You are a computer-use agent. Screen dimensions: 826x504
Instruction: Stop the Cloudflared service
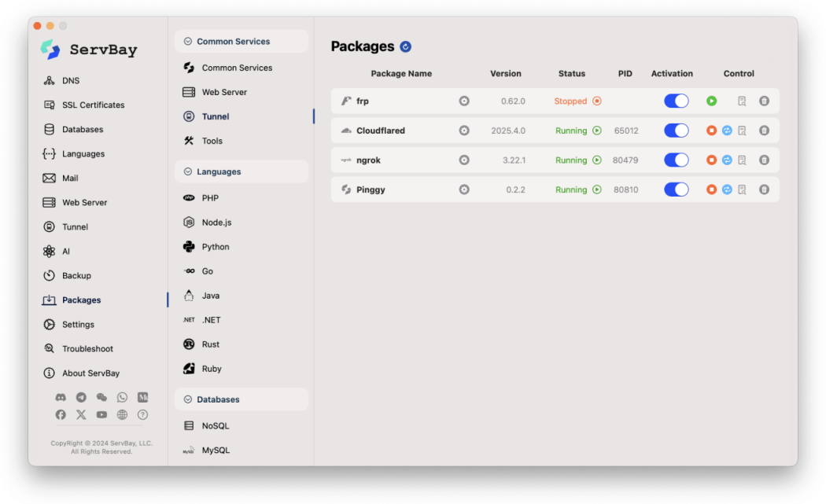pos(711,131)
